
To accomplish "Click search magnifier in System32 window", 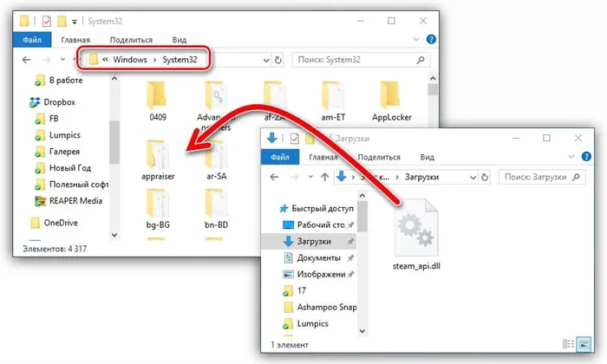I will tap(421, 60).
